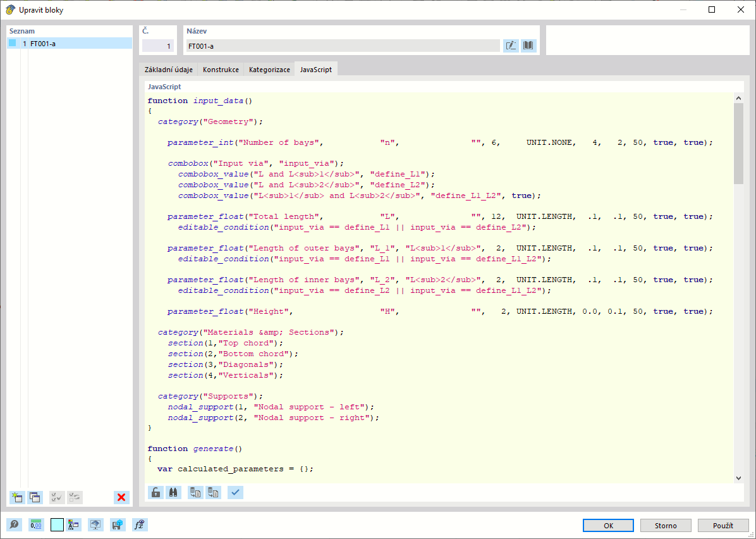
Task: Click the 'section(1,"Top chord");' line
Action: tap(226, 343)
